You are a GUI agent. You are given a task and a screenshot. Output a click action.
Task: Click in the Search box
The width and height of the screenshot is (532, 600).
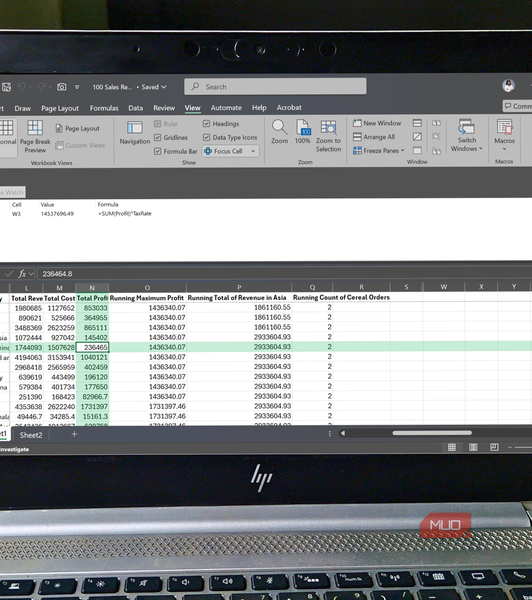point(275,86)
